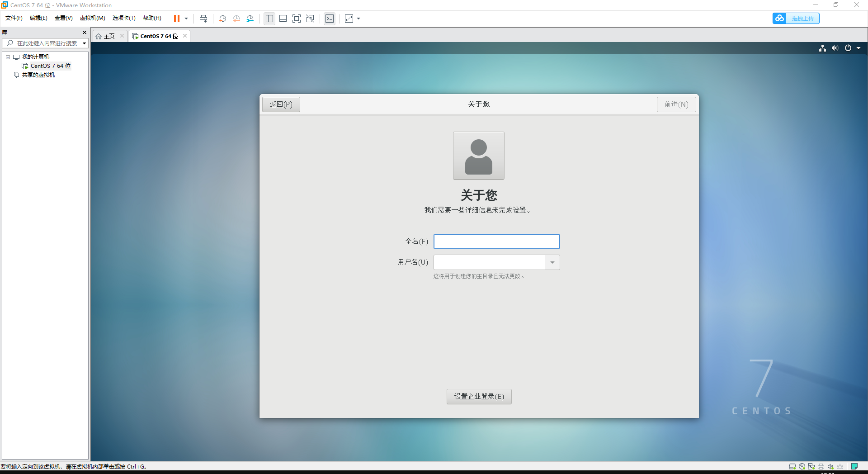Click the user avatar picture

(479, 156)
